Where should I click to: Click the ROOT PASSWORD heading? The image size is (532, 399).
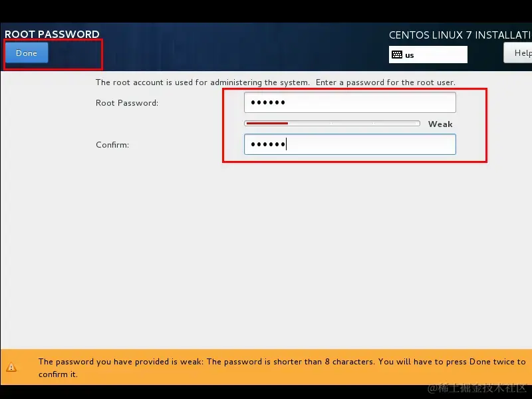[52, 35]
